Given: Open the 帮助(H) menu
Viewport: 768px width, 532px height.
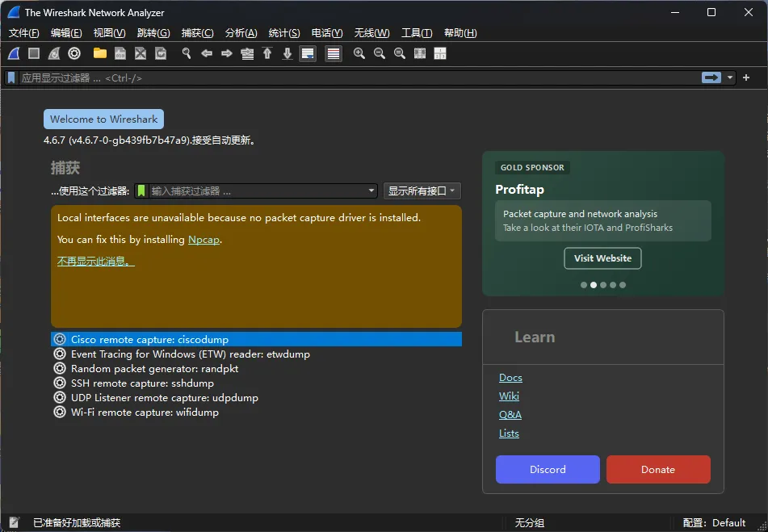Looking at the screenshot, I should click(460, 33).
